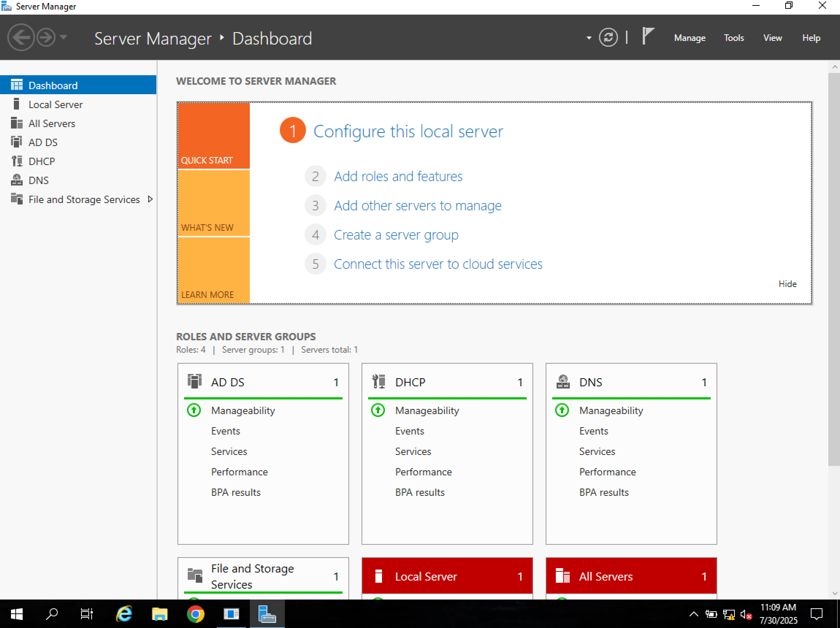Open the Help menu
840x628 pixels.
[811, 38]
